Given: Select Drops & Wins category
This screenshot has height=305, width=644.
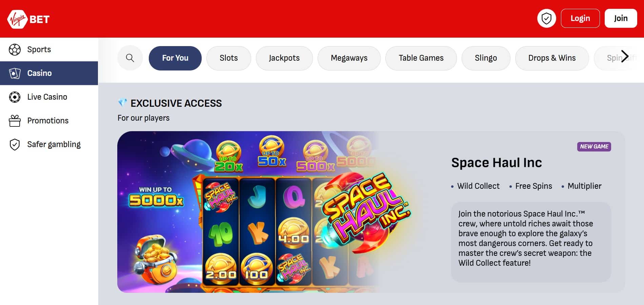Looking at the screenshot, I should tap(552, 58).
